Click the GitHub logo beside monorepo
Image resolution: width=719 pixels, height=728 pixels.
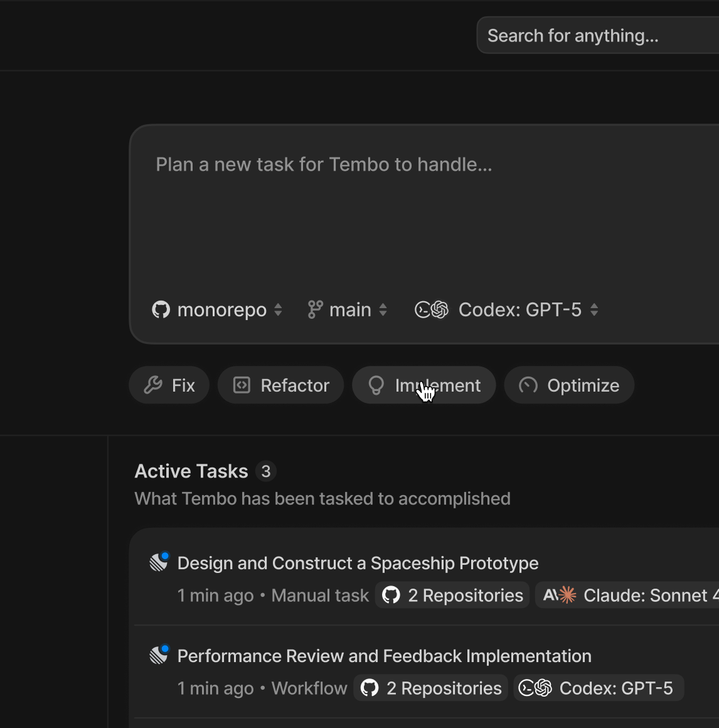161,309
